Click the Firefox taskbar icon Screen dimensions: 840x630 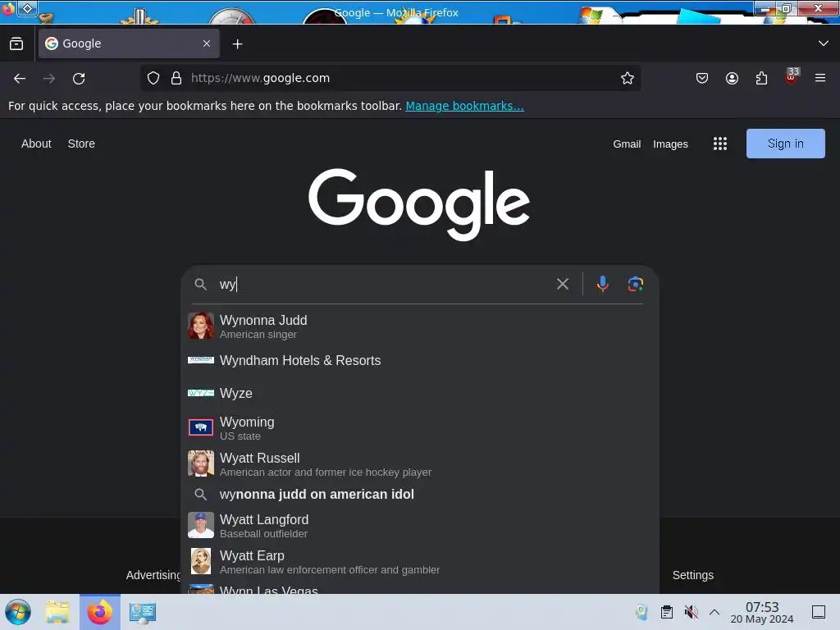click(x=99, y=612)
